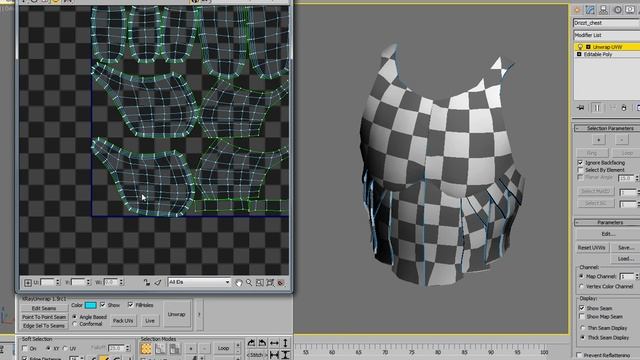Viewport: 640px width, 360px height.
Task: Expand the Unwrap UVW modifier sub-objects
Action: pyautogui.click(x=588, y=47)
